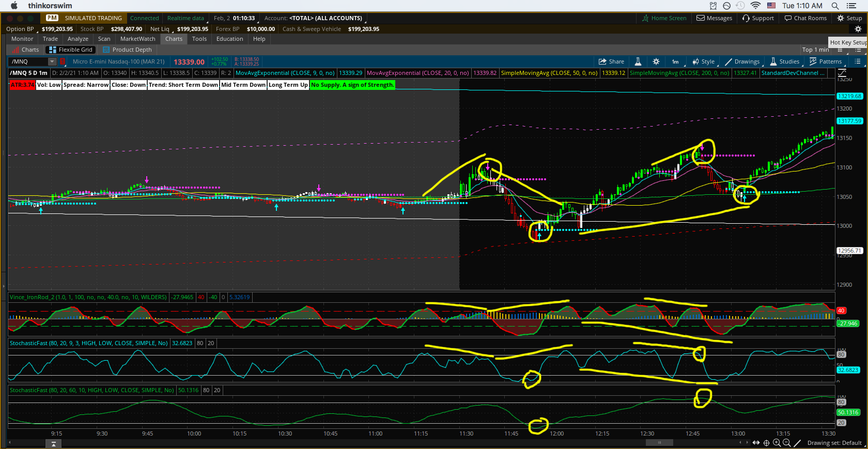The width and height of the screenshot is (868, 449).
Task: Click the crosshair pan icon
Action: point(767,443)
